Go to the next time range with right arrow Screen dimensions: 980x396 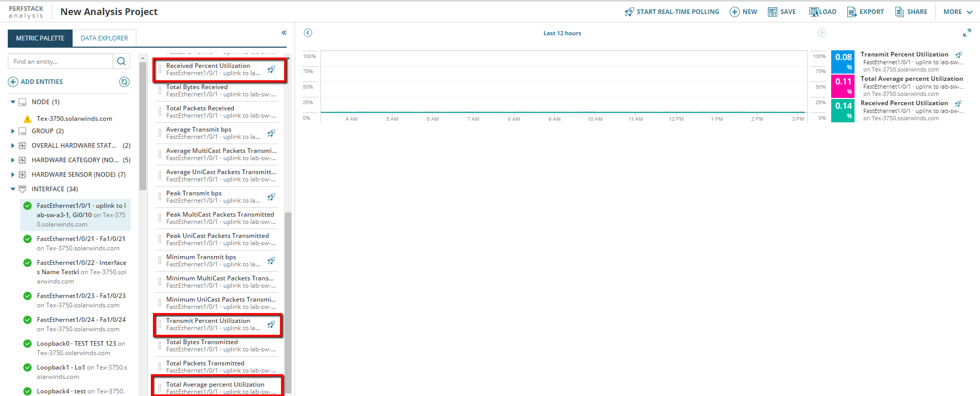point(822,33)
